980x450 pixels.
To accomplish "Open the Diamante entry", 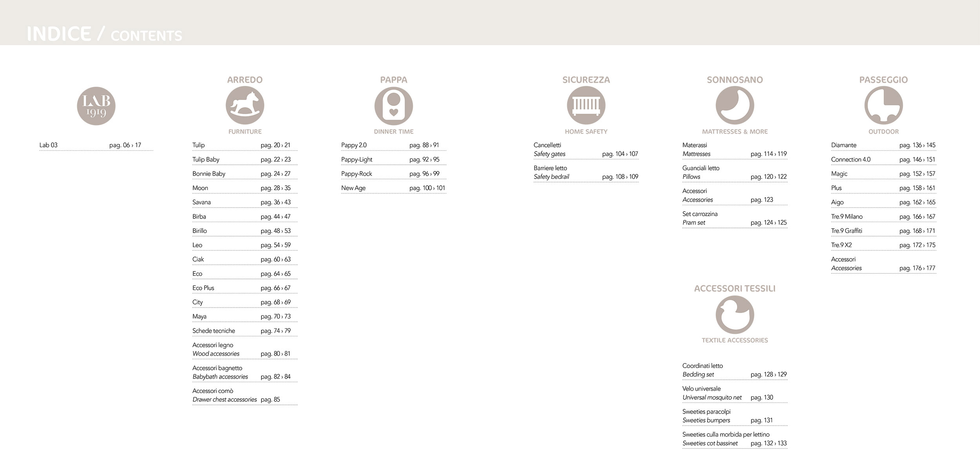I will pos(884,145).
